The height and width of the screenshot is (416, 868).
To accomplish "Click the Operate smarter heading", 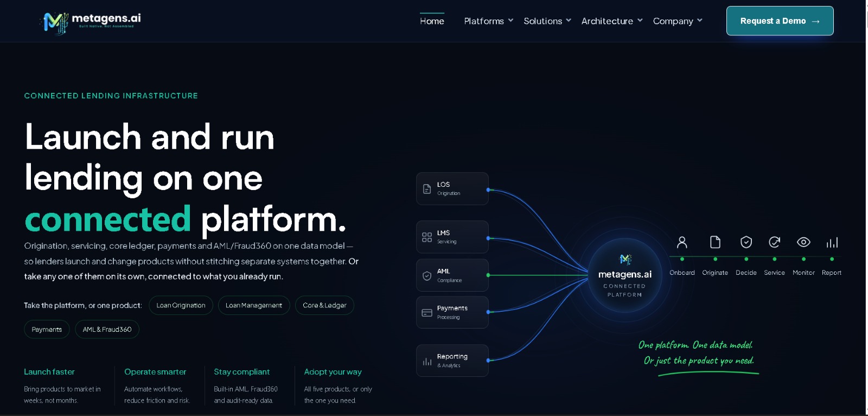I will 155,372.
